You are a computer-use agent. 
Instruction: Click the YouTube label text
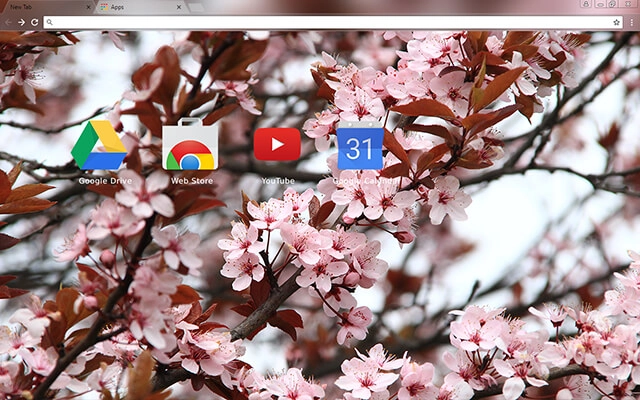tap(278, 181)
